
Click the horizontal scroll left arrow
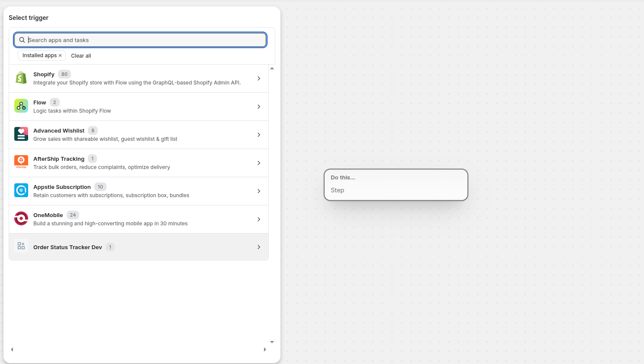coord(12,349)
